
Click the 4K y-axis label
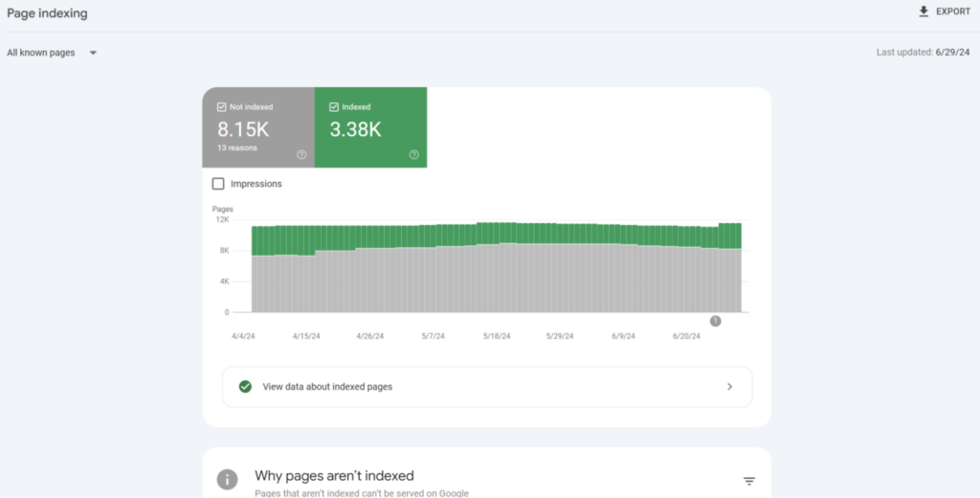[224, 282]
